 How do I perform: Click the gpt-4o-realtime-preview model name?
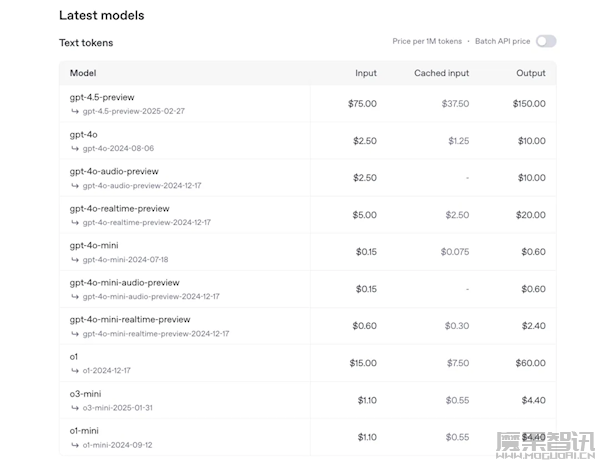coord(119,208)
